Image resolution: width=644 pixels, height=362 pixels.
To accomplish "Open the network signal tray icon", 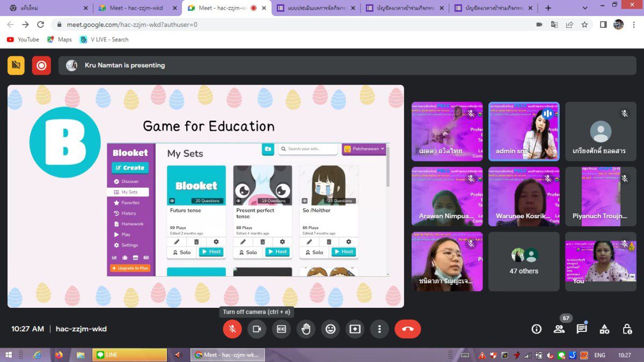I will click(527, 355).
